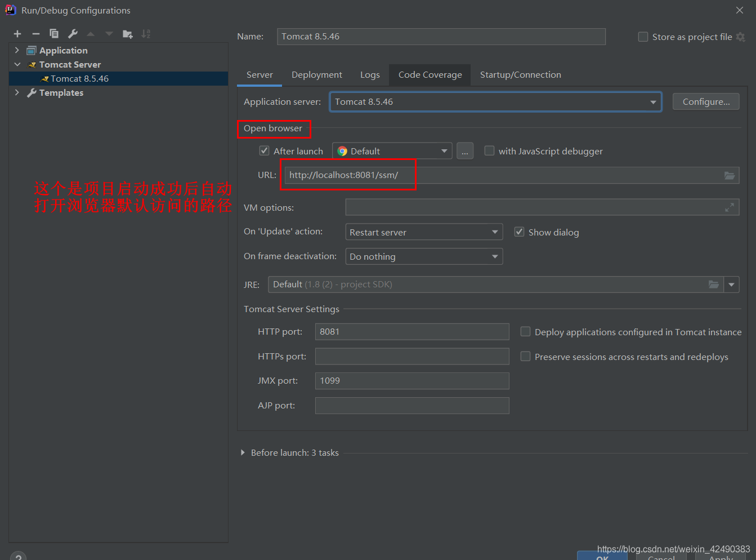Viewport: 756px width, 560px height.
Task: Move configuration down arrow
Action: [109, 34]
